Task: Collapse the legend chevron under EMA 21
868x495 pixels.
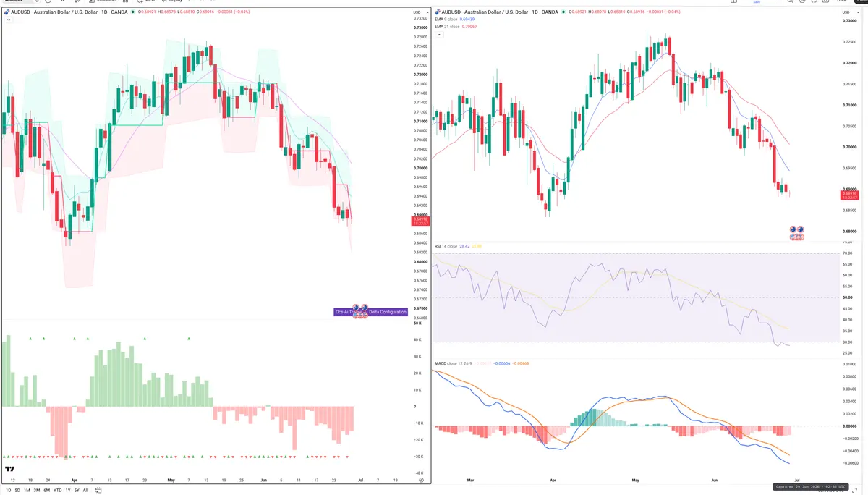Action: [438, 34]
